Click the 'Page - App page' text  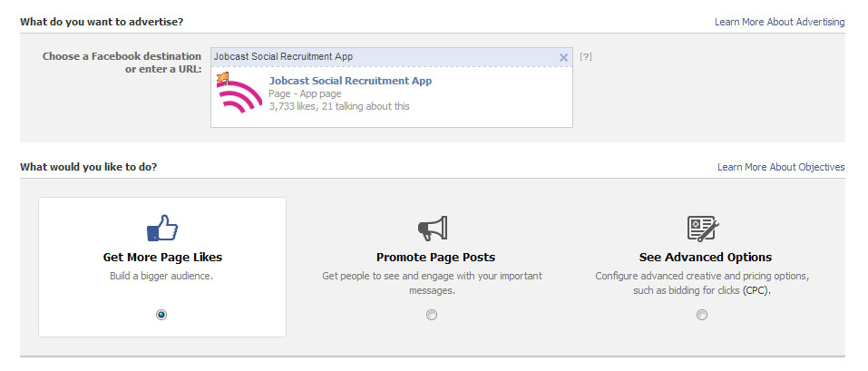[x=305, y=93]
